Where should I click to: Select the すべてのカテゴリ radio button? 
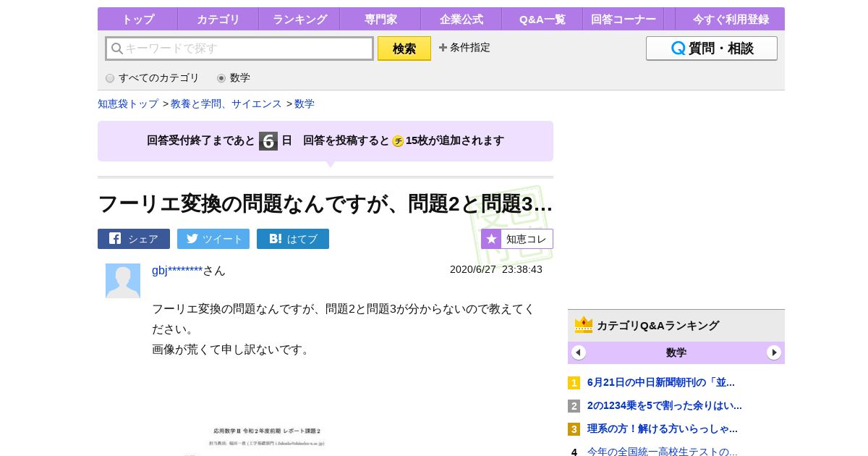110,78
